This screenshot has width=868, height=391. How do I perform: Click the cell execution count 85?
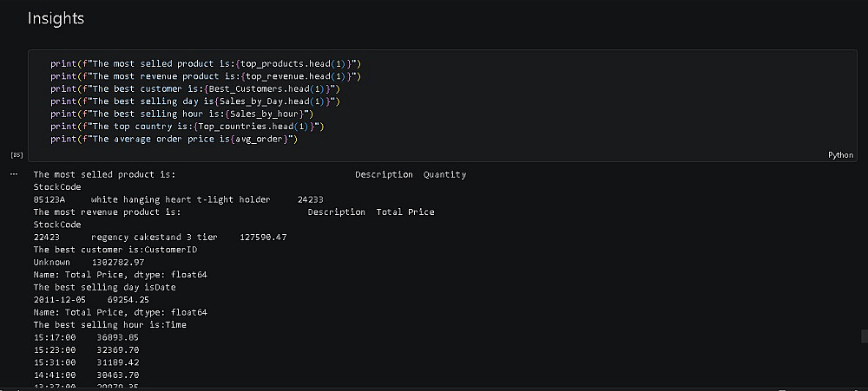pyautogui.click(x=16, y=155)
